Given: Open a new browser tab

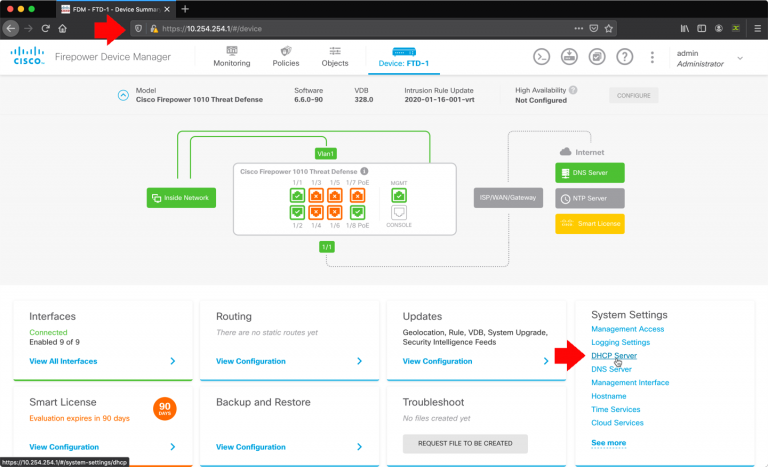Looking at the screenshot, I should pyautogui.click(x=185, y=9).
